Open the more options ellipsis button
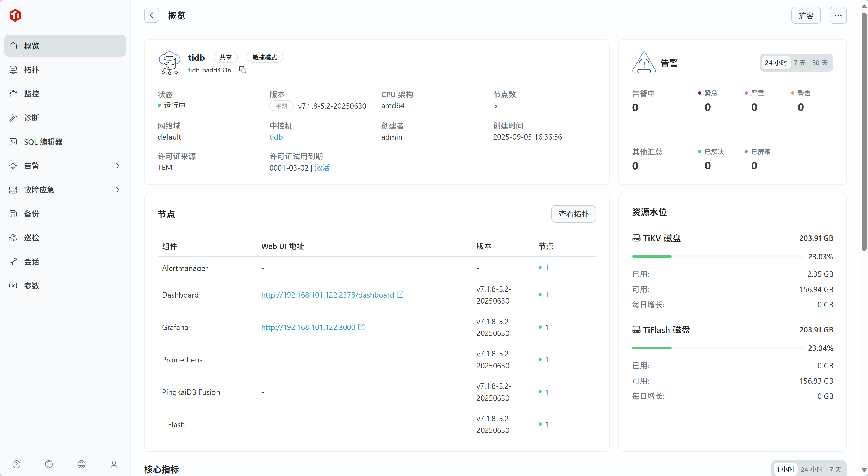The height and width of the screenshot is (476, 868). 838,16
